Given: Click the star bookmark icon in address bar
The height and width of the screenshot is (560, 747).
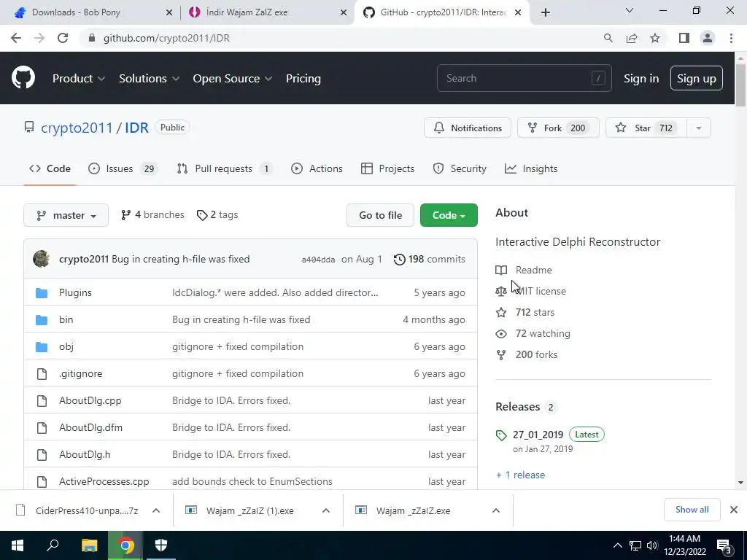Looking at the screenshot, I should click(x=655, y=38).
